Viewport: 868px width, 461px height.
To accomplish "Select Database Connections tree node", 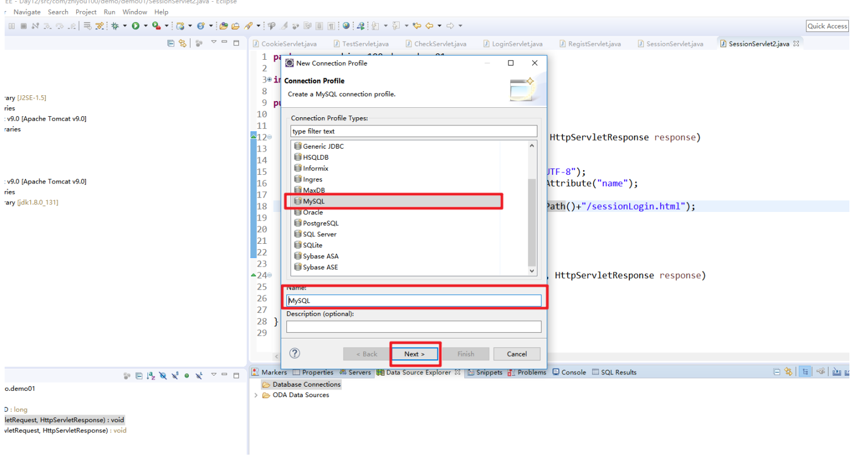I will [x=302, y=384].
